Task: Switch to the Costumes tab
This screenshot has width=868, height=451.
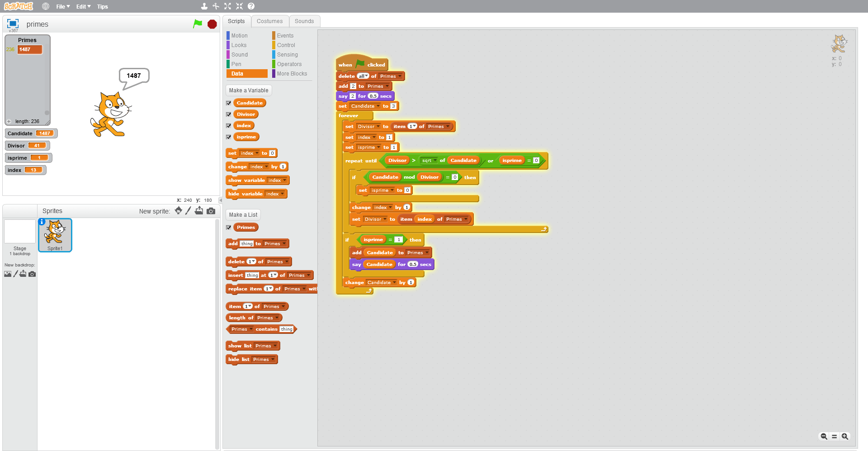Action: (x=270, y=21)
